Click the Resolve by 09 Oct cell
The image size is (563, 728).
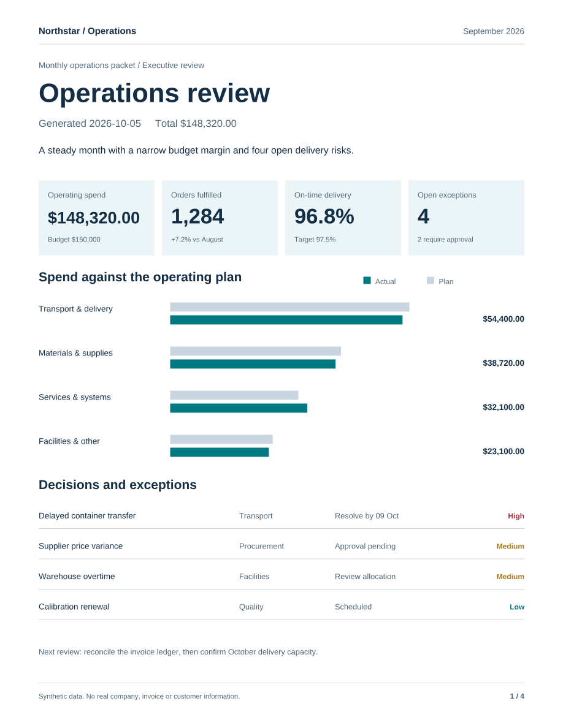pos(367,516)
